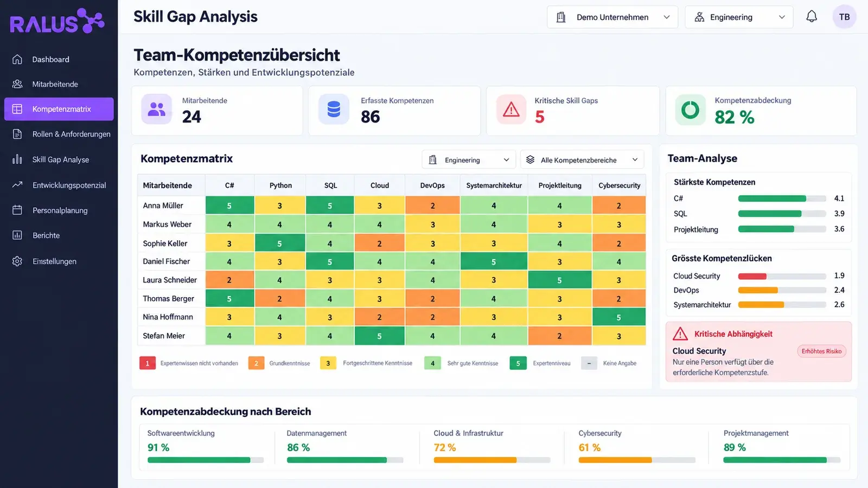Open Rollen & Anforderungen page

tap(59, 134)
